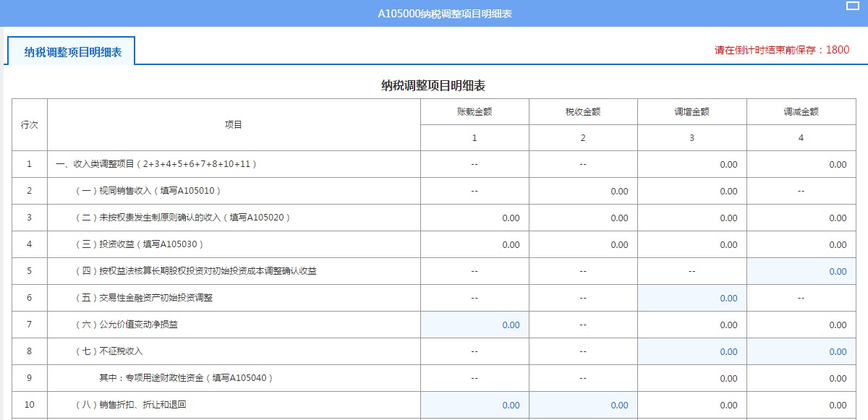Click the 调减金额 cell for 不征税收入
Viewport: 868px width, 420px height.
pos(800,351)
